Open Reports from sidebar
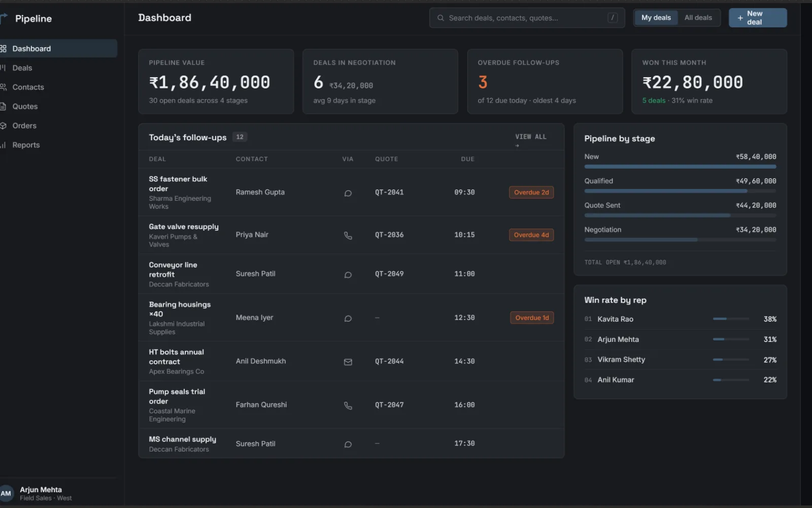 58,145
